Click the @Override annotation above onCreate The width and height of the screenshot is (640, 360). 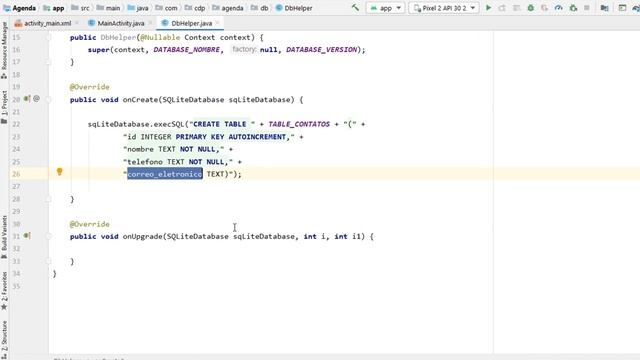(x=89, y=87)
